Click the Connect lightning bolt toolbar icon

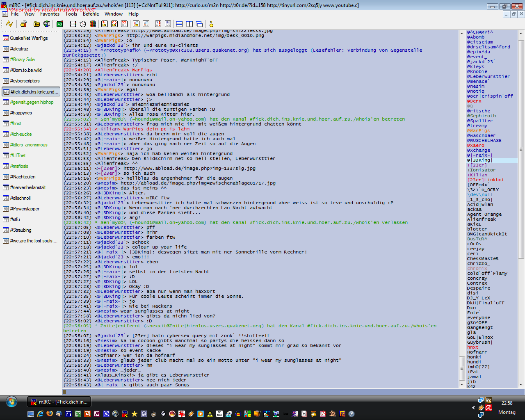[x=9, y=24]
